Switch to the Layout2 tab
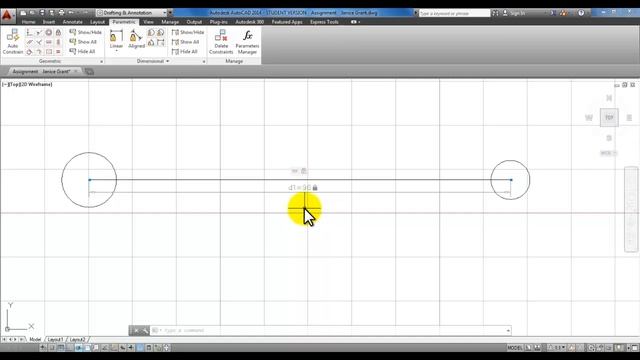Image resolution: width=640 pixels, height=360 pixels. pyautogui.click(x=77, y=340)
